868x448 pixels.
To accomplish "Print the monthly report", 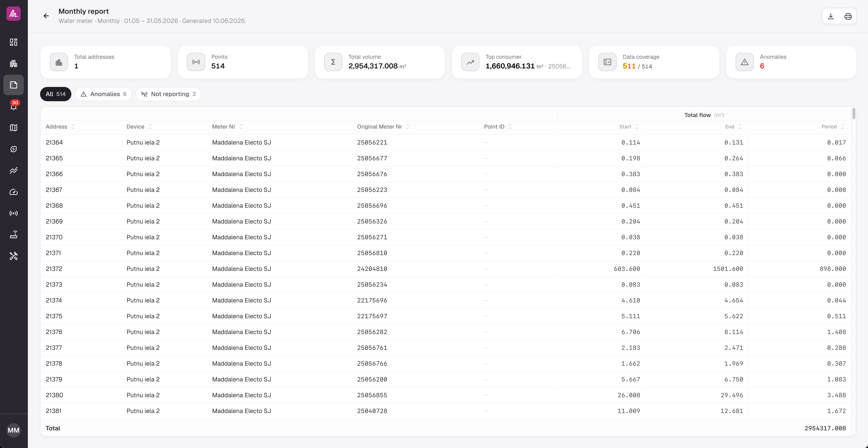I will pos(848,16).
